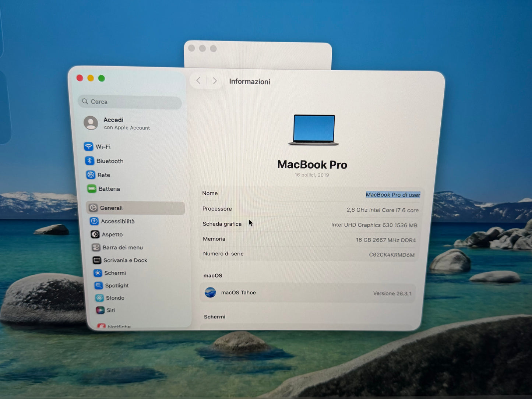This screenshot has height=399, width=532.
Task: Minimize the settings window with yellow button
Action: 91,78
